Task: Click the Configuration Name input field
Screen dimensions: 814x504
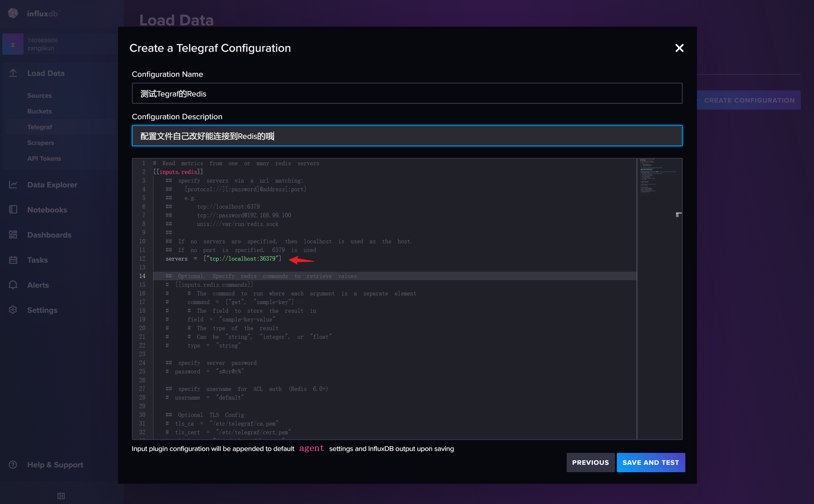Action: [x=407, y=93]
